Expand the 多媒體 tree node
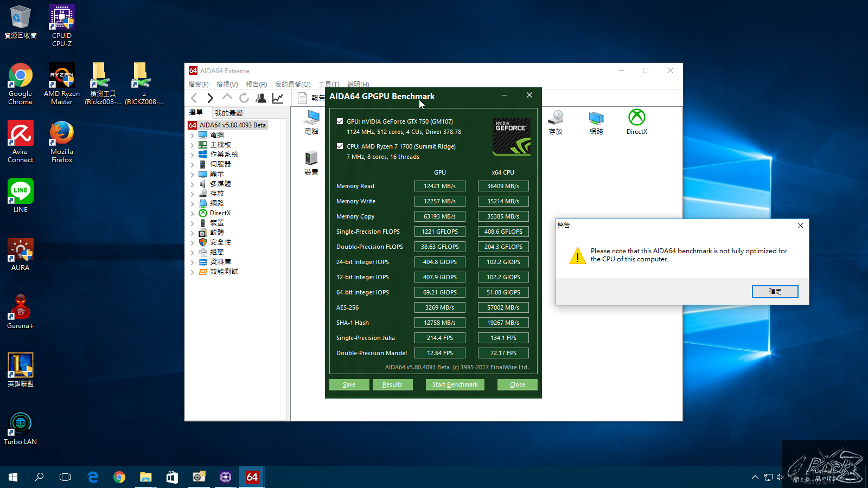The height and width of the screenshot is (488, 868). 193,184
